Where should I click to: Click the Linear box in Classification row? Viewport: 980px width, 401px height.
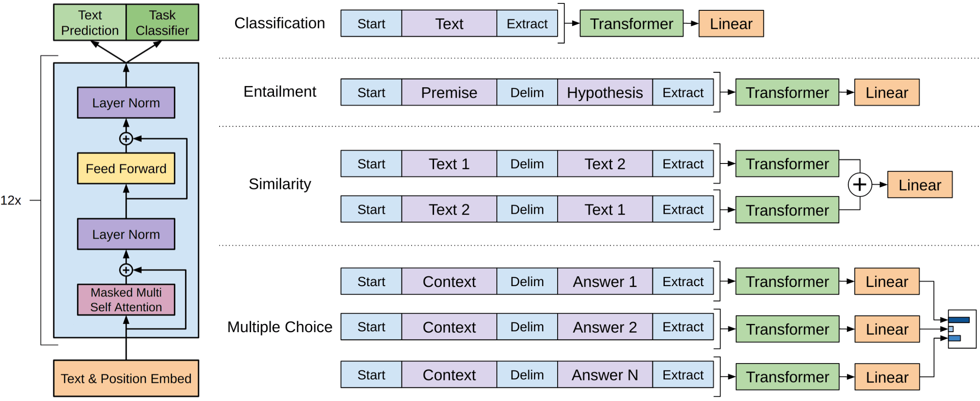pyautogui.click(x=731, y=24)
